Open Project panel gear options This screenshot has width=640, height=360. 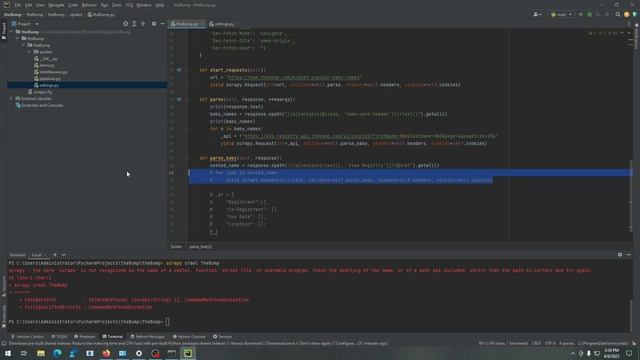tap(154, 24)
